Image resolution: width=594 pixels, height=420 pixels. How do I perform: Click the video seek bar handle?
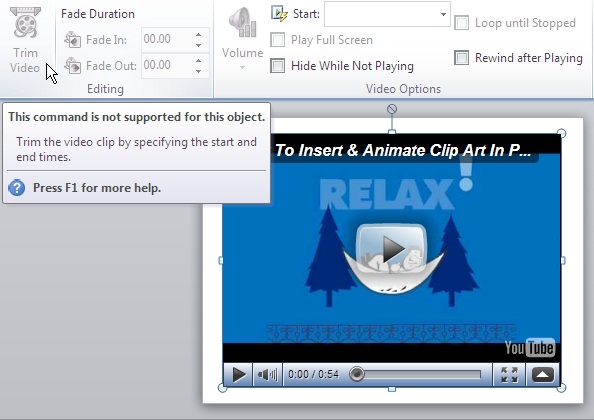356,374
